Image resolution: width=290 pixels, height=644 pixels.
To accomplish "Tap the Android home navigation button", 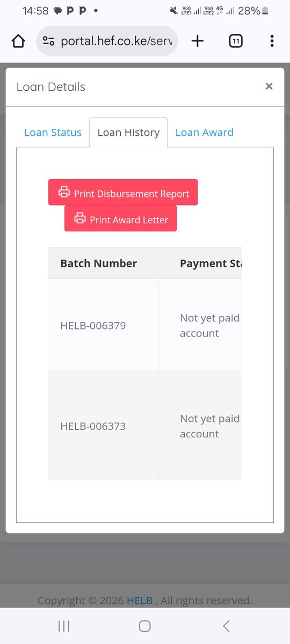I will coord(144,626).
